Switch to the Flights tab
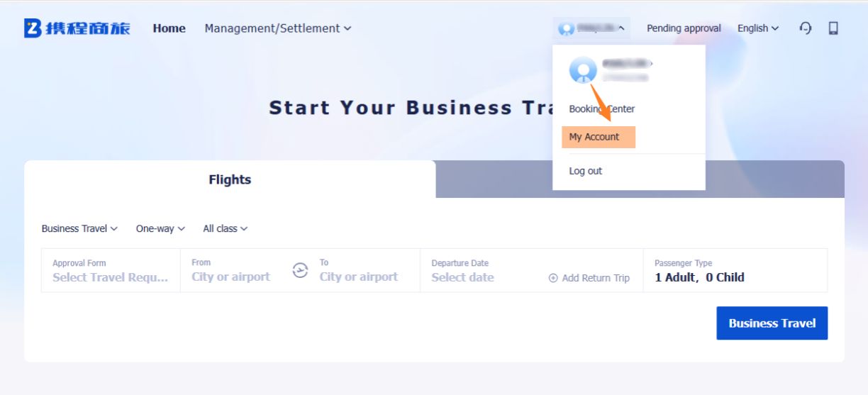This screenshot has height=395, width=868. pyautogui.click(x=230, y=179)
